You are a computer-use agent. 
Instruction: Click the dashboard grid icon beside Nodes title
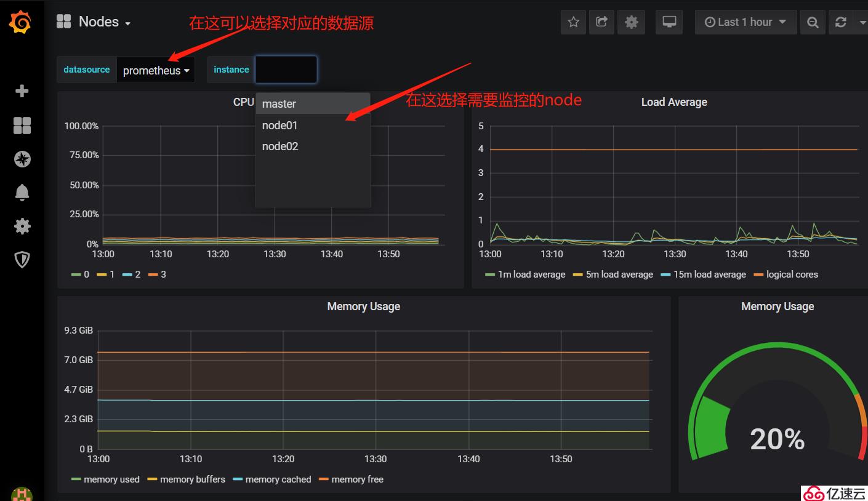[63, 22]
